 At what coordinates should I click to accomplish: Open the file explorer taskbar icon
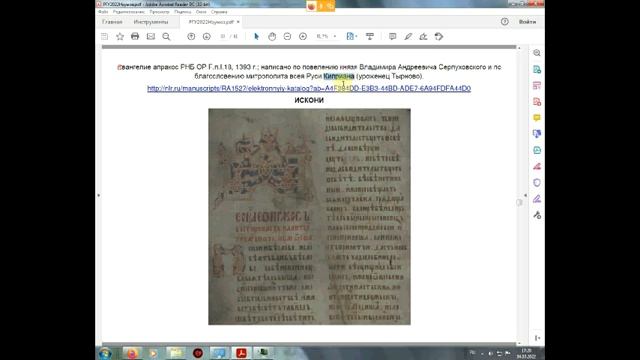click(176, 353)
